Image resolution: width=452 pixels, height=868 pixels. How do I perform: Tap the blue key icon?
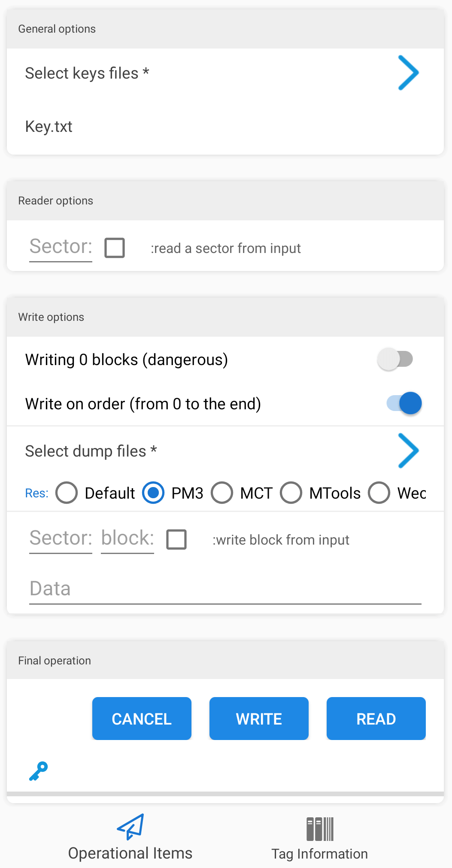38,771
